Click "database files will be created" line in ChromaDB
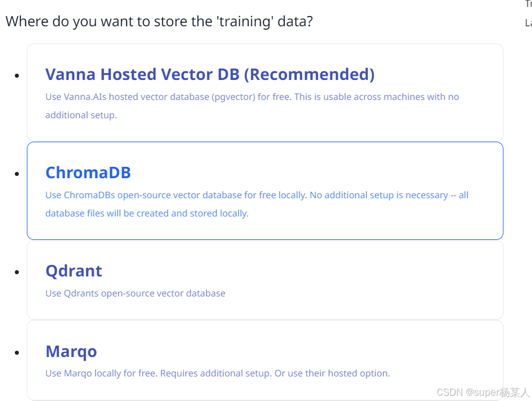Image resolution: width=532 pixels, height=401 pixels. tap(147, 214)
